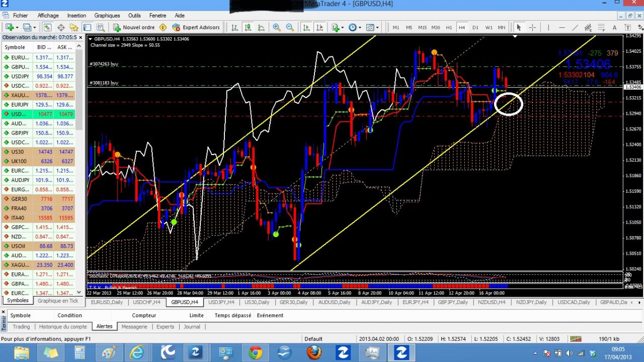The height and width of the screenshot is (362, 644).
Task: Open the GER30,Daily chart tab
Action: coord(293,302)
